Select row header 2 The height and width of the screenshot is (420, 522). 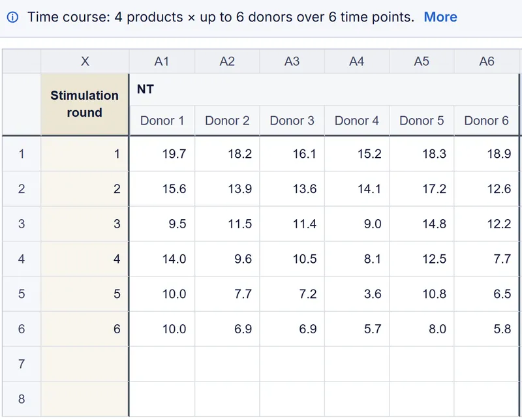[22, 188]
